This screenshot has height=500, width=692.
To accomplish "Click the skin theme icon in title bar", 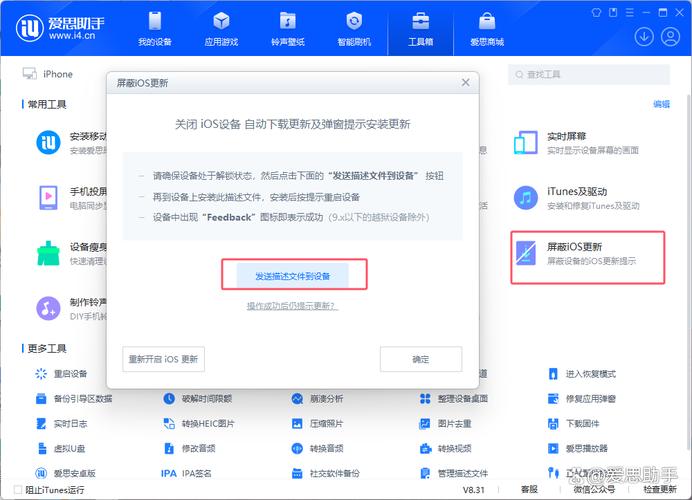I will pos(596,12).
